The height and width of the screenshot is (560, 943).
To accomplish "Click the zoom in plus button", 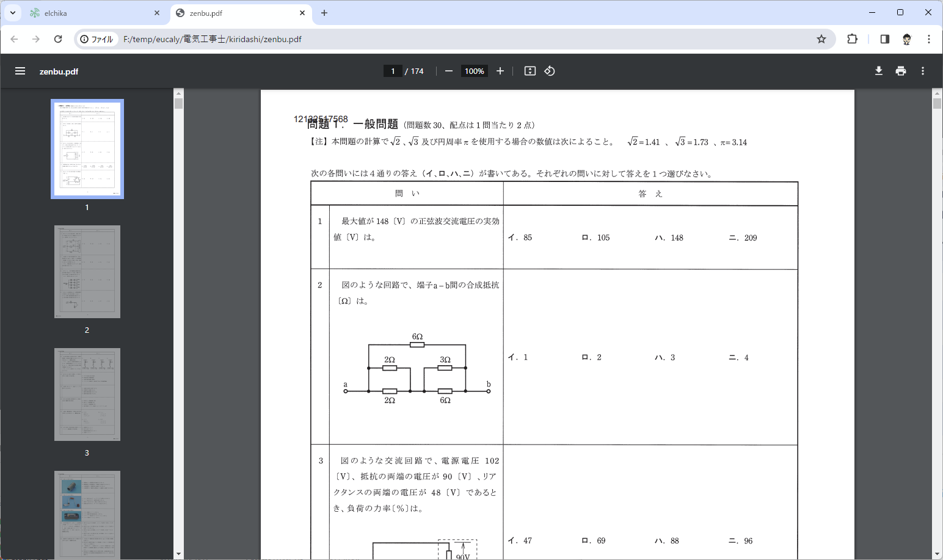I will tap(500, 71).
